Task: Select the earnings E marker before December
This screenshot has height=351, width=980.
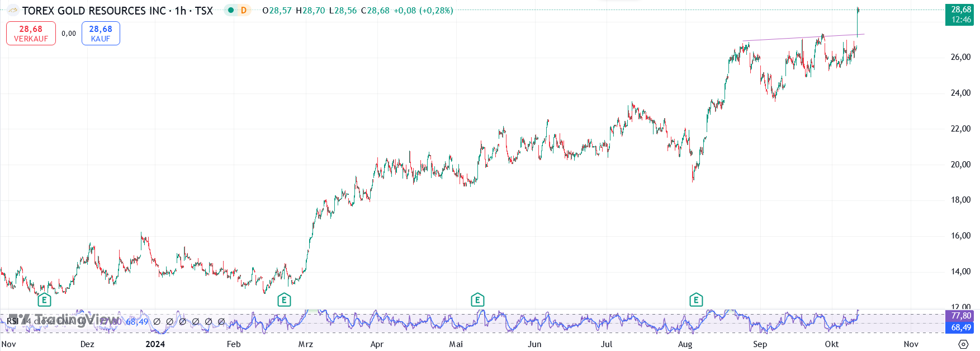Action: [x=44, y=300]
